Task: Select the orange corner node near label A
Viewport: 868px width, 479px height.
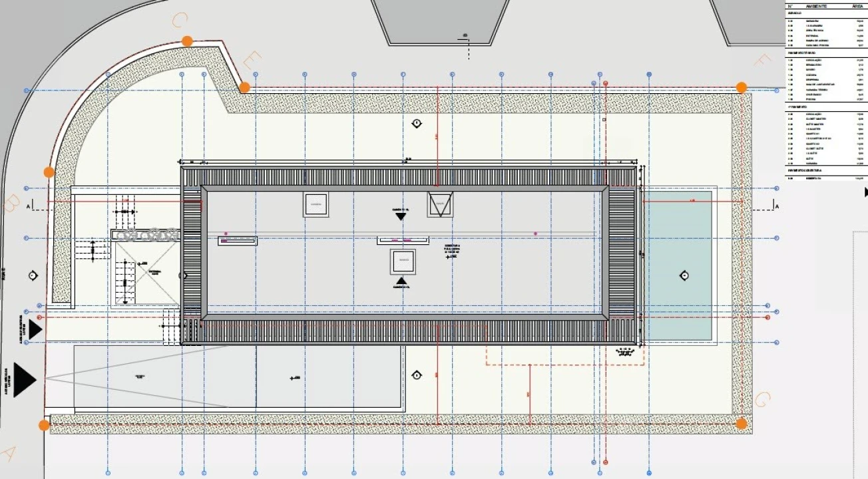Action: [44, 425]
